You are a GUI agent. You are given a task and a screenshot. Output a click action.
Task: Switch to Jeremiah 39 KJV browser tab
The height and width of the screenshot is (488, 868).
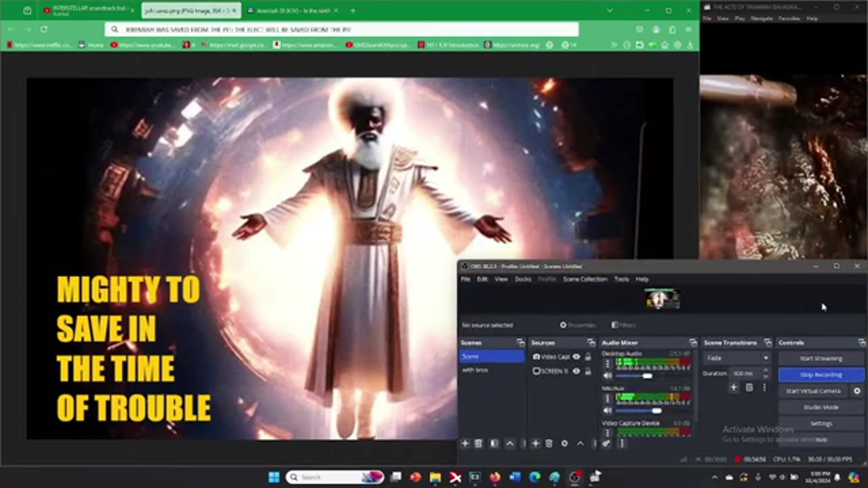[x=292, y=10]
